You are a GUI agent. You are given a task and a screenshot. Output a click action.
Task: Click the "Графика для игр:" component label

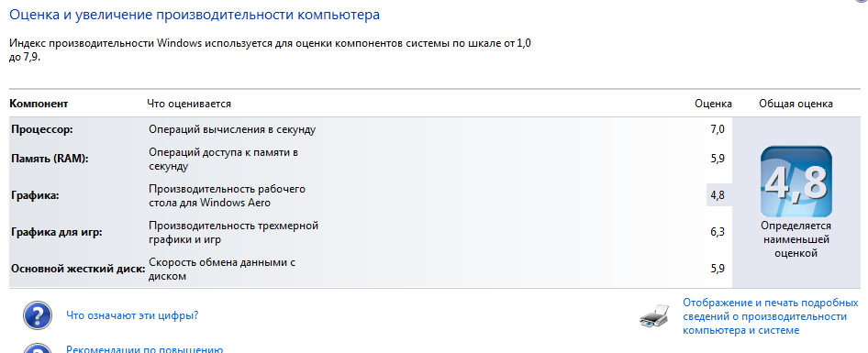pos(57,232)
